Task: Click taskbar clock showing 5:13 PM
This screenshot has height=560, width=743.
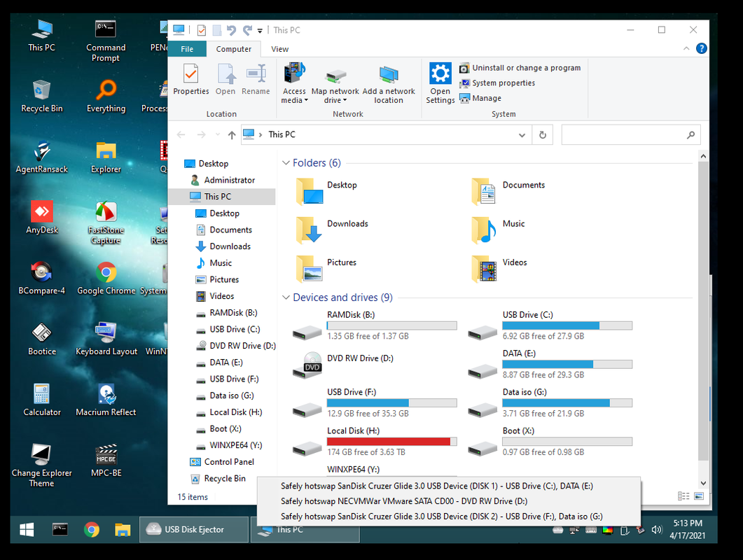Action: (x=687, y=530)
